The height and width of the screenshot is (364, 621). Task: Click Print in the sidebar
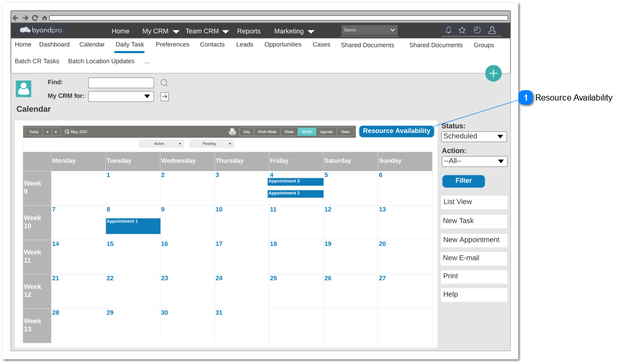(474, 276)
